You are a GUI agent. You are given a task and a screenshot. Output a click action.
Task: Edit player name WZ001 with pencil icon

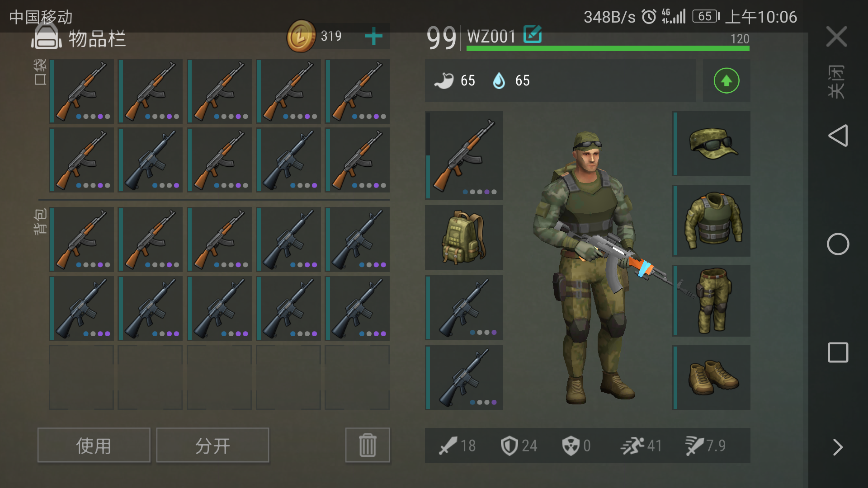[533, 34]
